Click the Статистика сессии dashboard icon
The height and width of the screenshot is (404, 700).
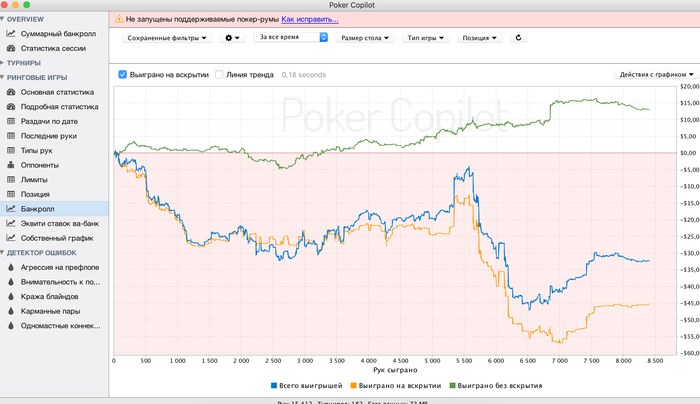click(11, 48)
